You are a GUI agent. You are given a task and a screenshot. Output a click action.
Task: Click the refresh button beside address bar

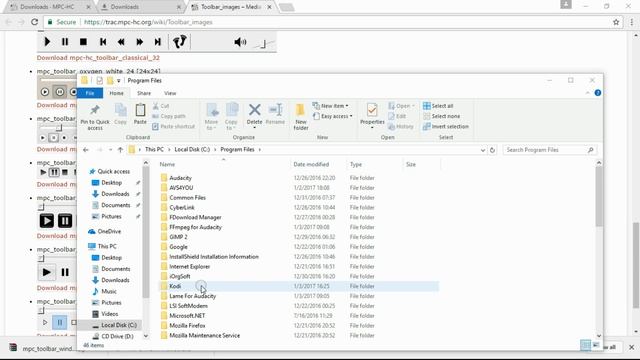[x=492, y=150]
